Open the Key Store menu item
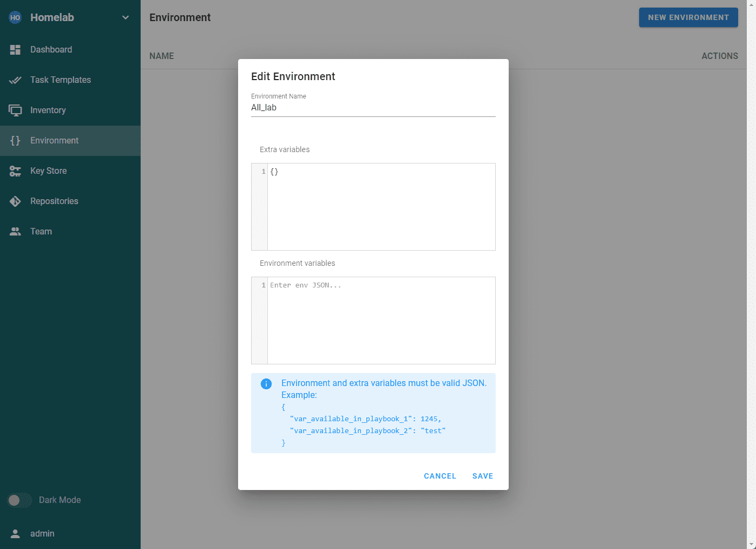Image resolution: width=756 pixels, height=549 pixels. (49, 171)
